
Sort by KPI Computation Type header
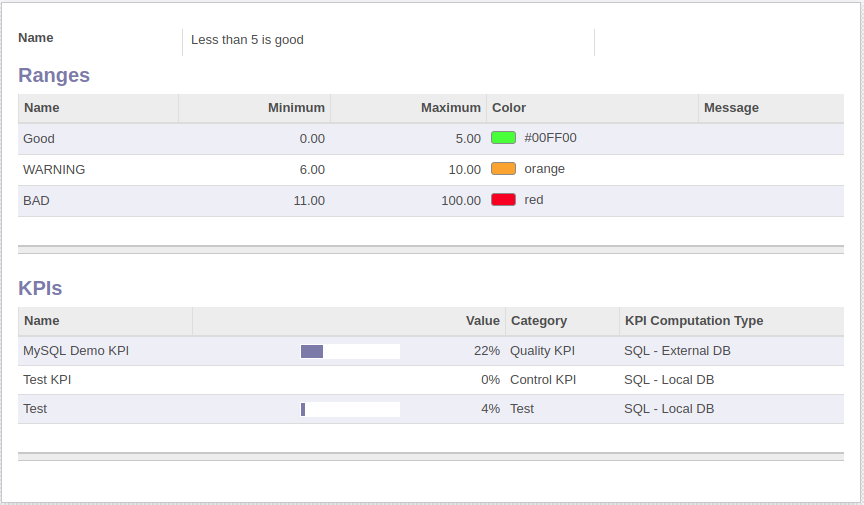[x=694, y=321]
